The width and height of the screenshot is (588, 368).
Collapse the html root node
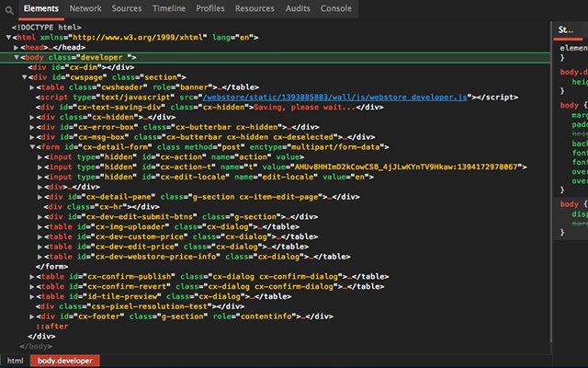[x=8, y=37]
